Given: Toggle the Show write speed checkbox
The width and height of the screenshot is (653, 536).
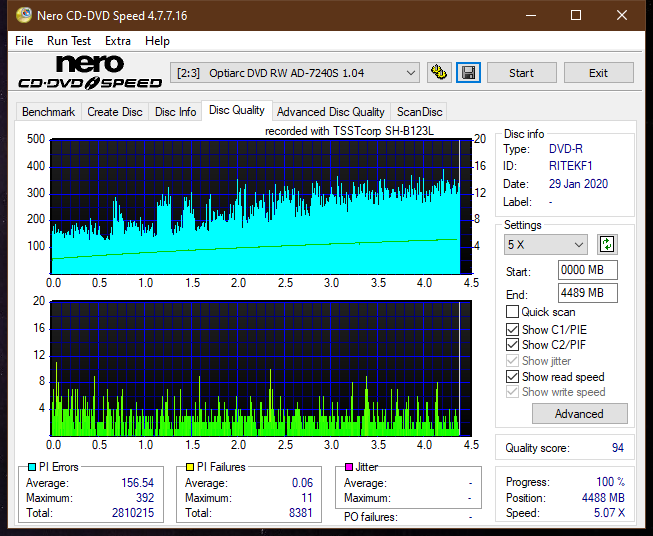Looking at the screenshot, I should point(512,392).
